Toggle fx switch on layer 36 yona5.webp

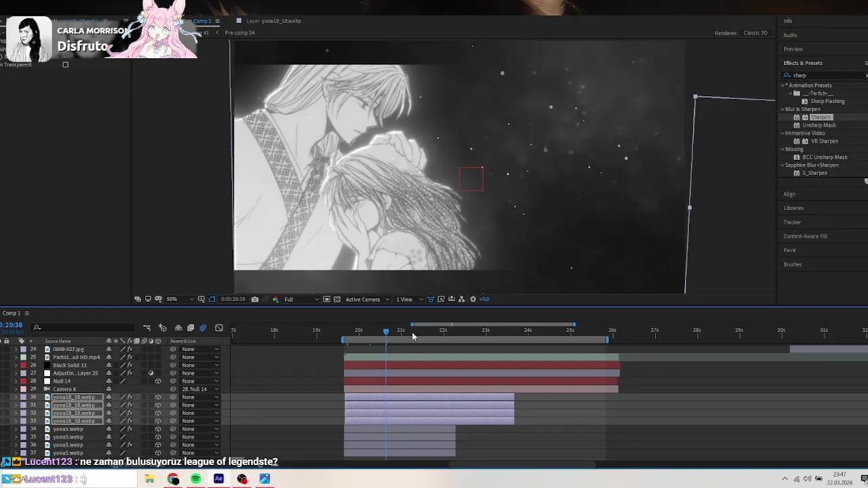(130, 445)
